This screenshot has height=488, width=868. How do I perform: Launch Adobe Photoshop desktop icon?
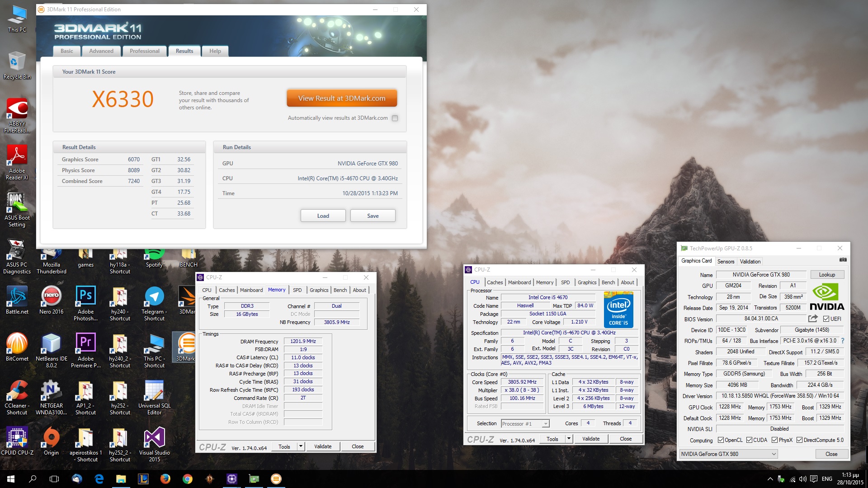86,304
